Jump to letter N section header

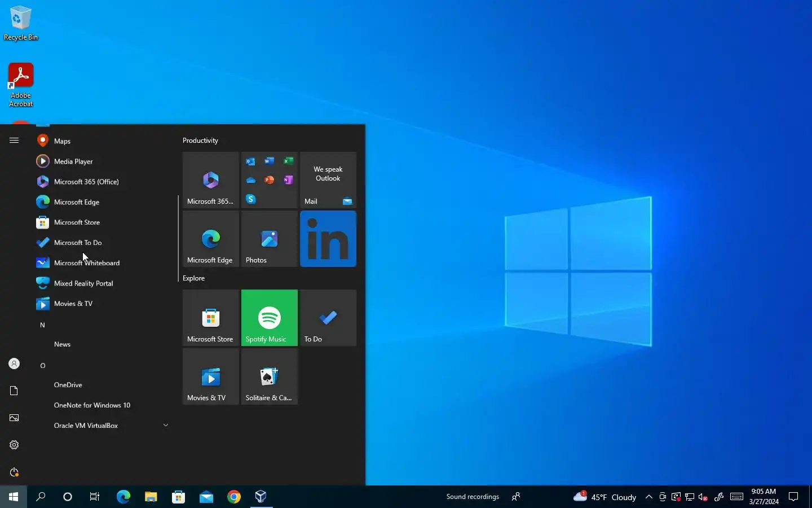(42, 325)
